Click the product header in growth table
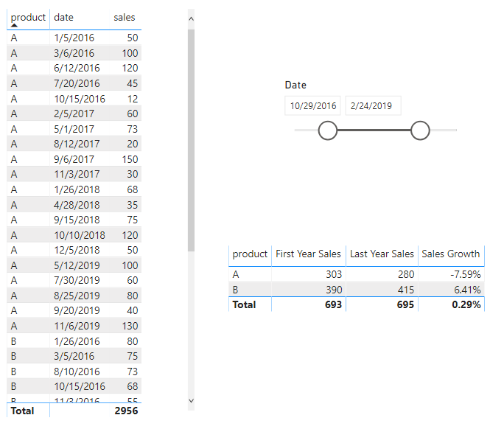504x429 pixels. tap(250, 254)
